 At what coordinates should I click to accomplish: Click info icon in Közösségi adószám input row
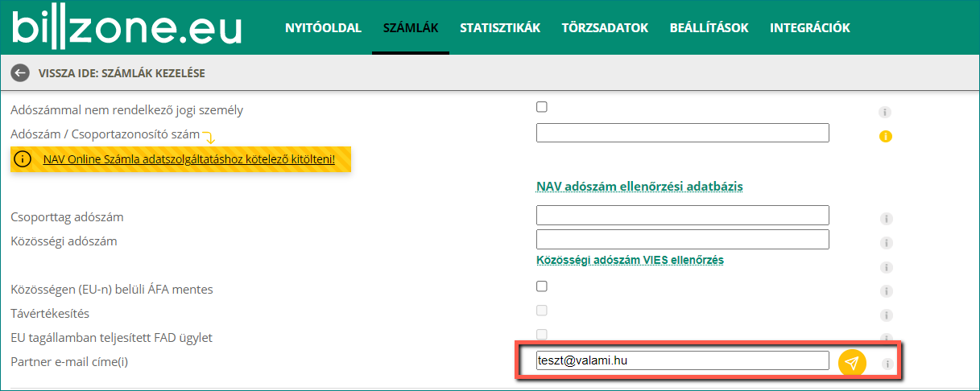(886, 242)
